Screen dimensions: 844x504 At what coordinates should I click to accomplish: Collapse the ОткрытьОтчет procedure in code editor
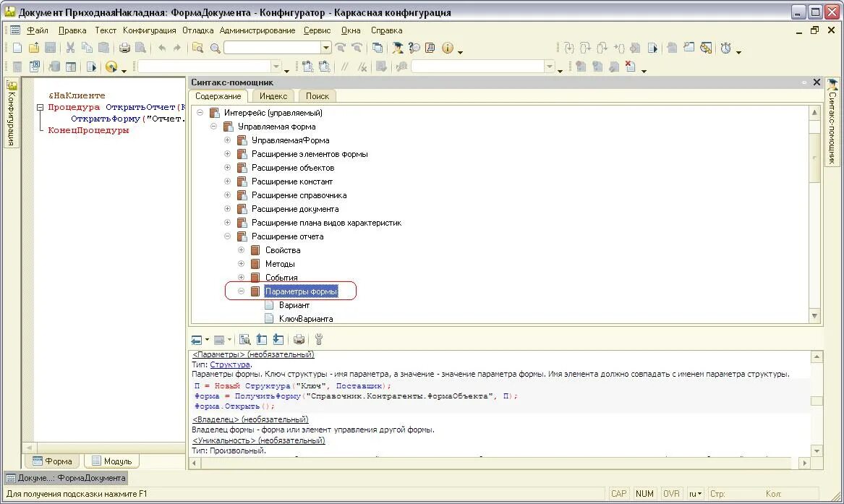[x=40, y=108]
